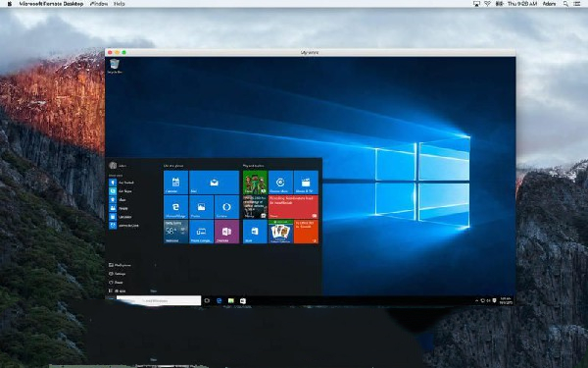Open the Cortana tile

[x=227, y=207]
